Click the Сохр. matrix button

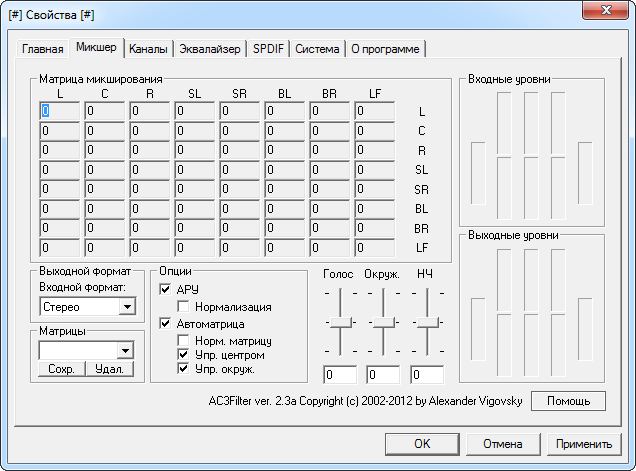(x=61, y=369)
